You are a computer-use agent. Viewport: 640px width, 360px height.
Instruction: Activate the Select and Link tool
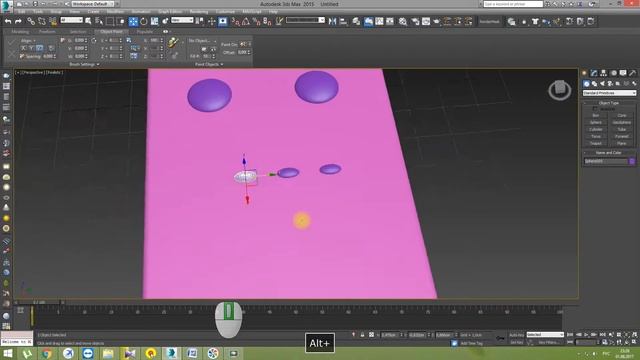pyautogui.click(x=31, y=21)
